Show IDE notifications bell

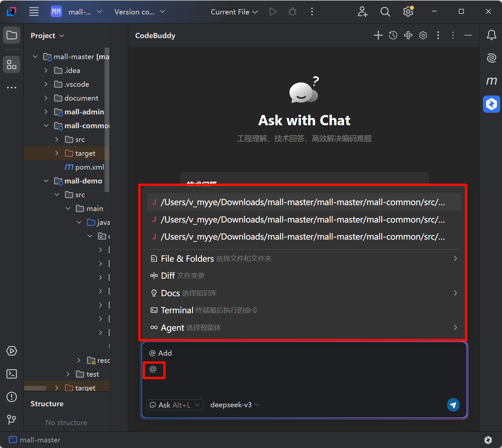click(x=491, y=35)
